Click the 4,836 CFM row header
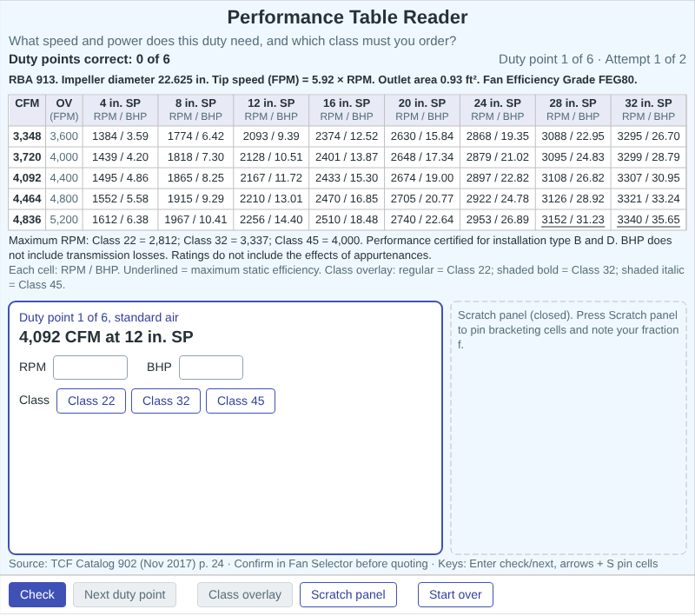 click(x=27, y=219)
